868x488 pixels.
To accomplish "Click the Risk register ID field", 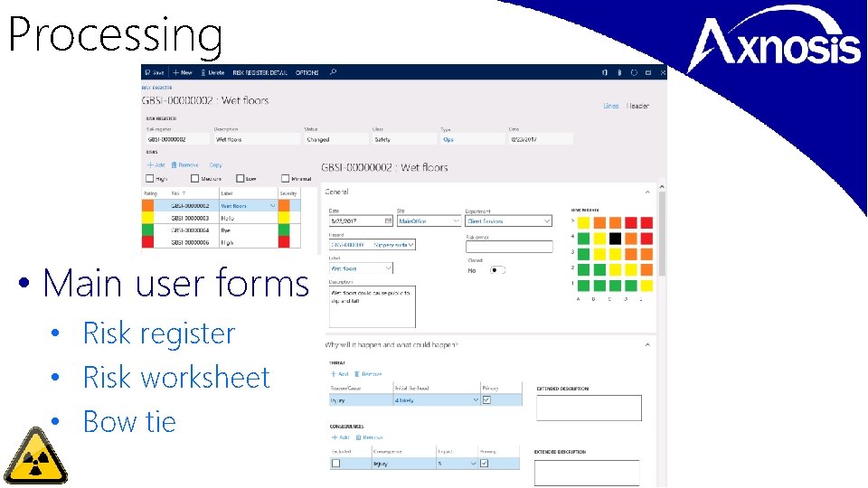I will click(177, 139).
